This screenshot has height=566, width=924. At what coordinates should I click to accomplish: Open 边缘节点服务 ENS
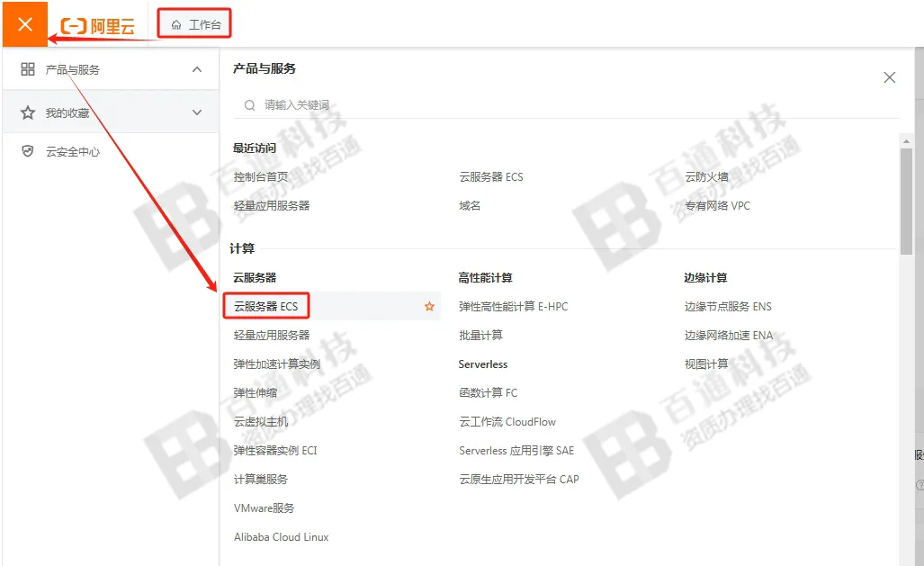728,306
